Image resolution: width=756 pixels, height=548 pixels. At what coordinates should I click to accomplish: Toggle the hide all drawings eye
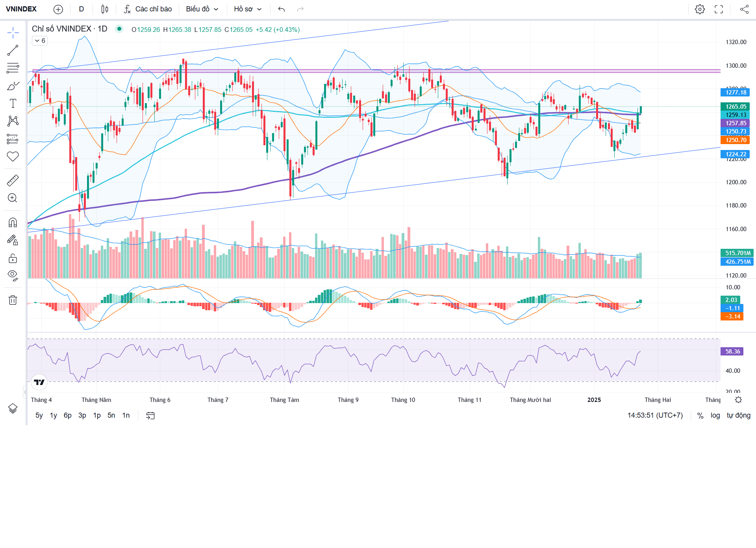13,275
